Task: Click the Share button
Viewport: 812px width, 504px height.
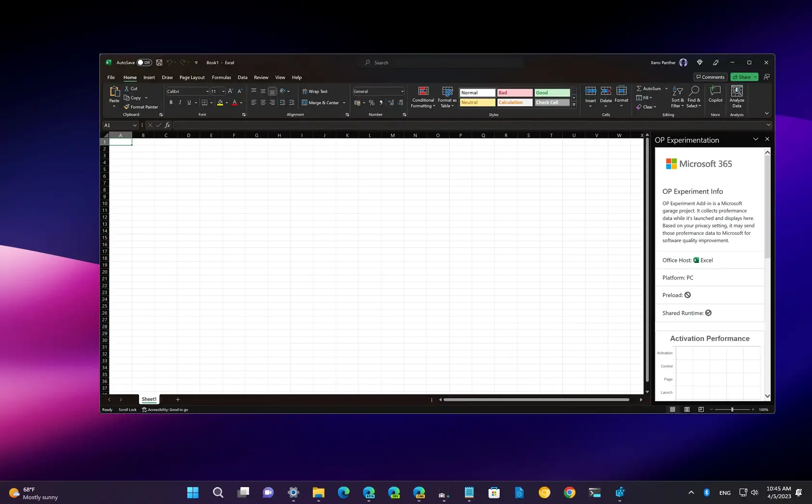Action: [x=742, y=77]
